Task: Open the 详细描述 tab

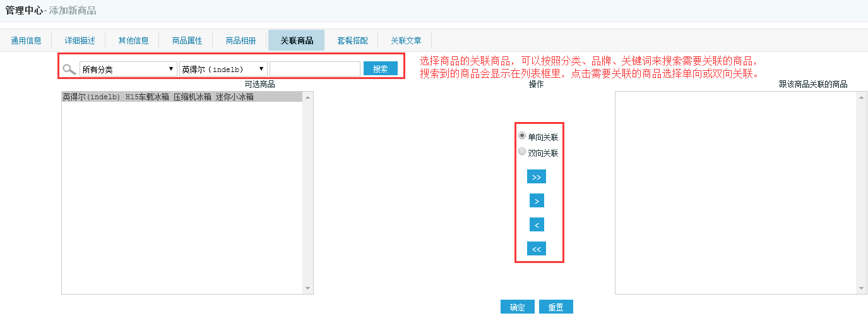Action: (x=80, y=40)
